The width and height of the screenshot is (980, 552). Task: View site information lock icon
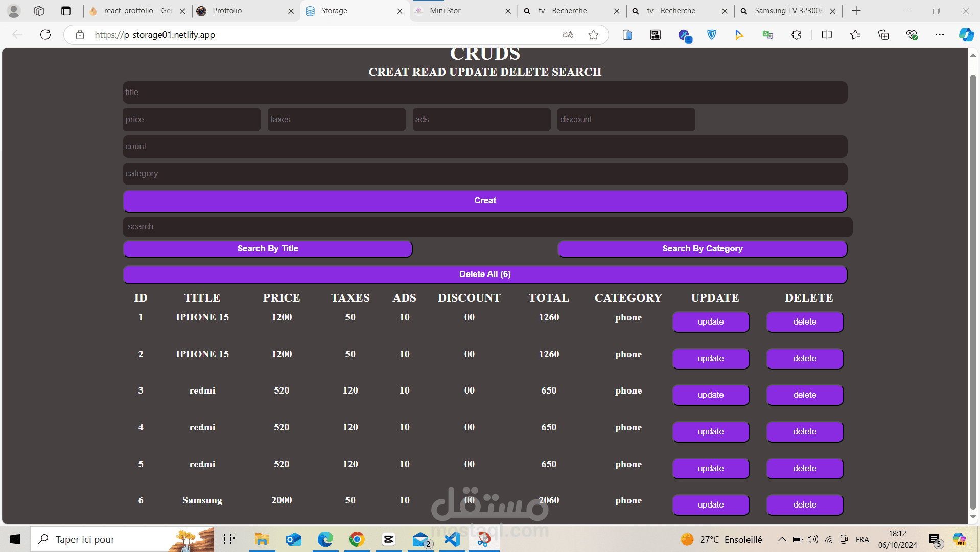(80, 35)
